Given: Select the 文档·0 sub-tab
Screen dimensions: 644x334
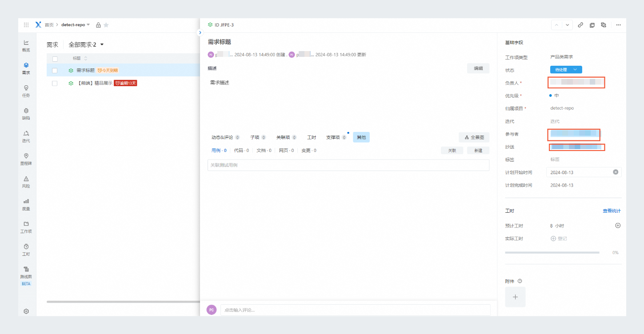Looking at the screenshot, I should tap(264, 151).
